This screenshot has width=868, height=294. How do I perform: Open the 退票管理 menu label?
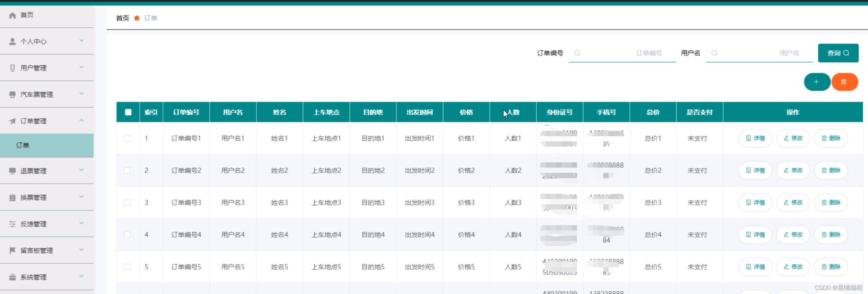[x=33, y=171]
